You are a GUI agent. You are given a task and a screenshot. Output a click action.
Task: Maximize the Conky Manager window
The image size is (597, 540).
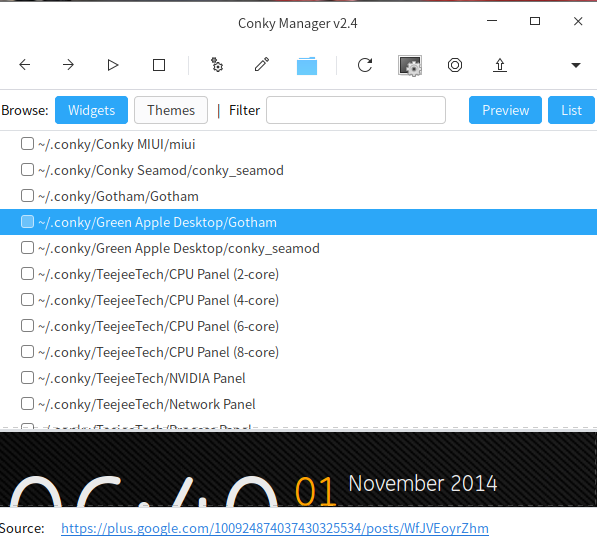(535, 21)
